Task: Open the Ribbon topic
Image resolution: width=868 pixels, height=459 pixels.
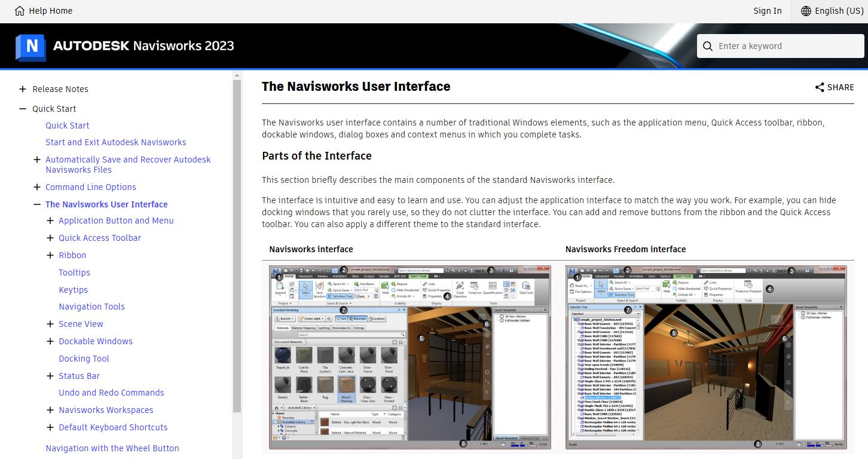Action: (x=72, y=255)
